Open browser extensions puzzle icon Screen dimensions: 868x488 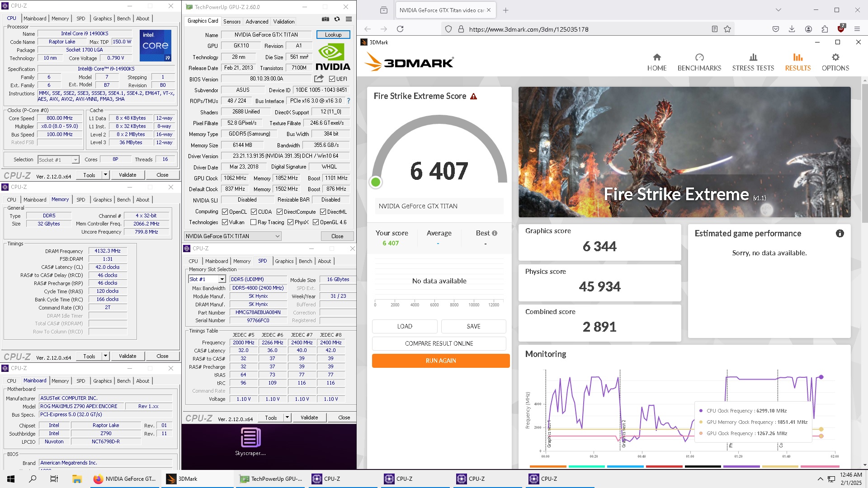tap(825, 29)
